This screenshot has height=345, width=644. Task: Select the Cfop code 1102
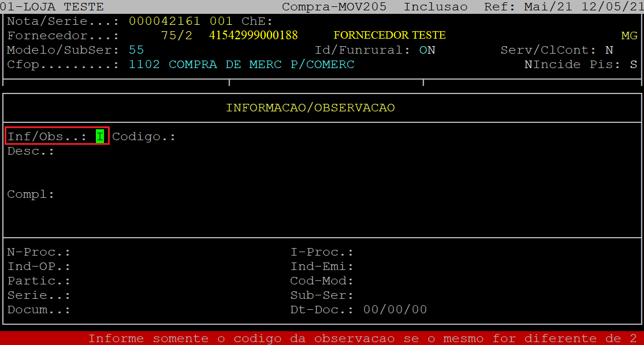point(144,65)
